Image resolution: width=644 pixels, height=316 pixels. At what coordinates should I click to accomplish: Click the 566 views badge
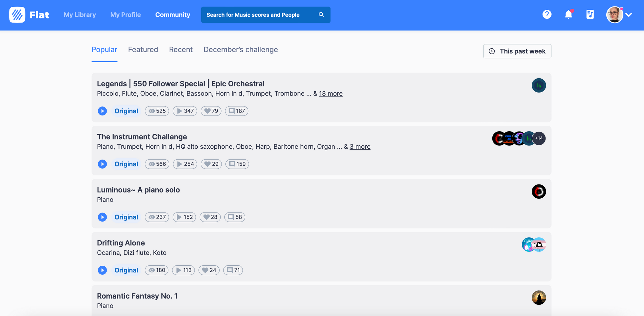point(157,164)
